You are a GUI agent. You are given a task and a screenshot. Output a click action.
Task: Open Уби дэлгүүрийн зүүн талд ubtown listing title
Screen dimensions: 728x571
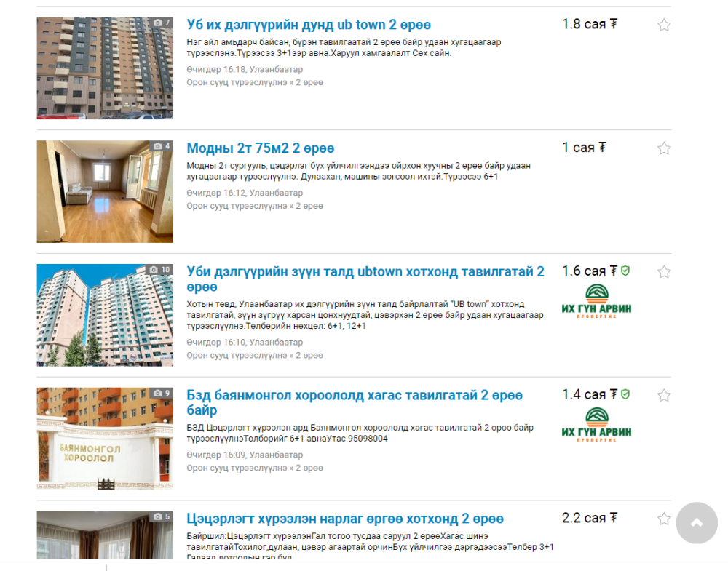pos(365,279)
